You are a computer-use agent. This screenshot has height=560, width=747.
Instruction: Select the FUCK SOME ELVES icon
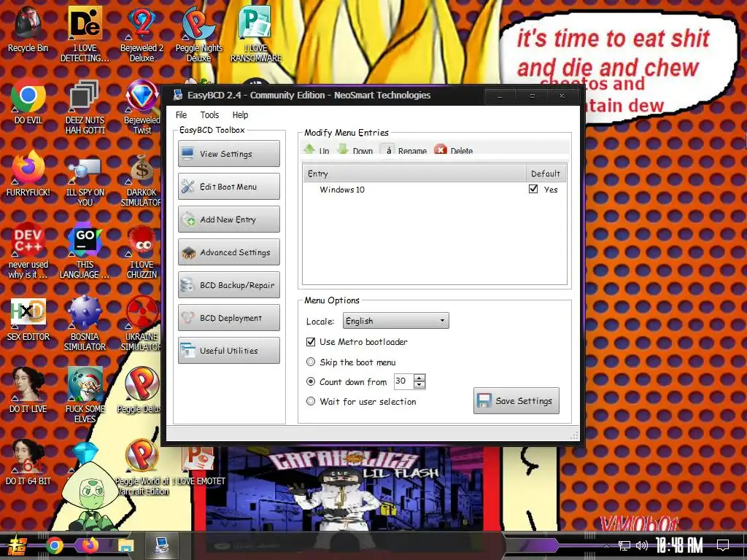point(85,395)
